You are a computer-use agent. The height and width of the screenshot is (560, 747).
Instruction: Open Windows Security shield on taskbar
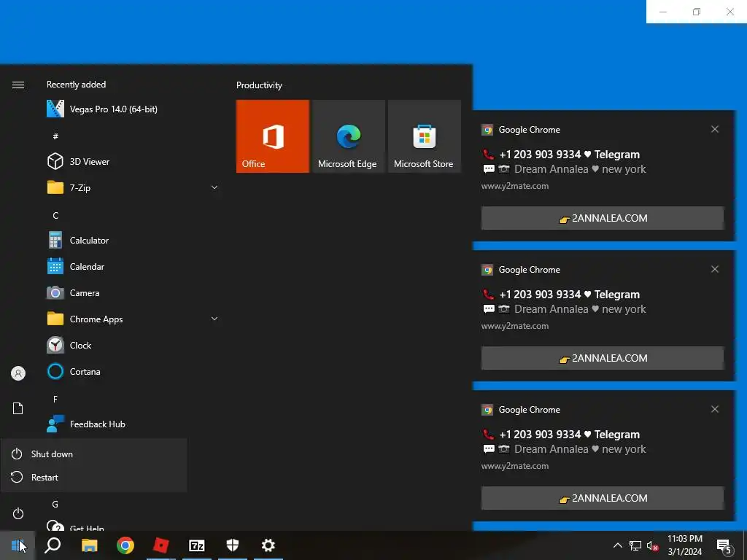point(233,545)
